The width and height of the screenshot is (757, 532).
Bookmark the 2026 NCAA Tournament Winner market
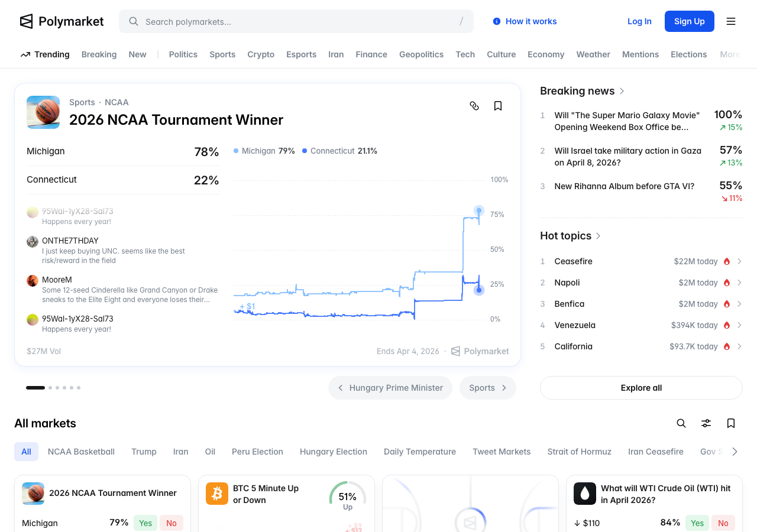click(498, 106)
